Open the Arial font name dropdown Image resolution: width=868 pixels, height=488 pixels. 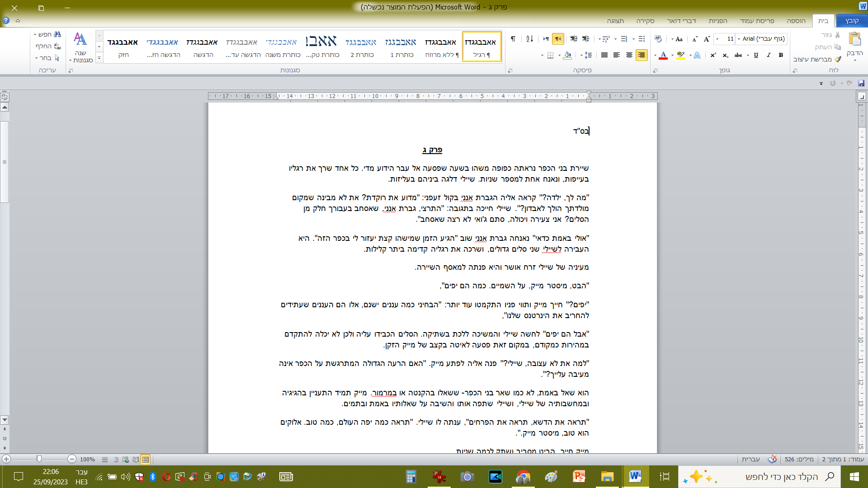click(x=739, y=39)
